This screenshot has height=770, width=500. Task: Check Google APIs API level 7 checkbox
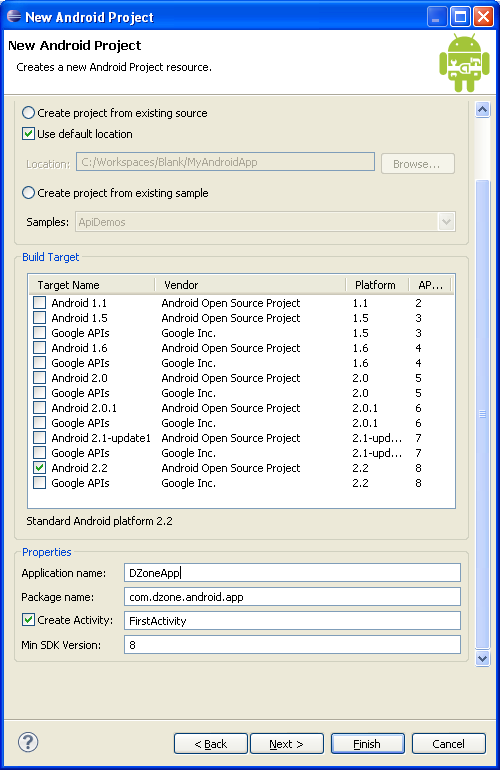(x=39, y=452)
